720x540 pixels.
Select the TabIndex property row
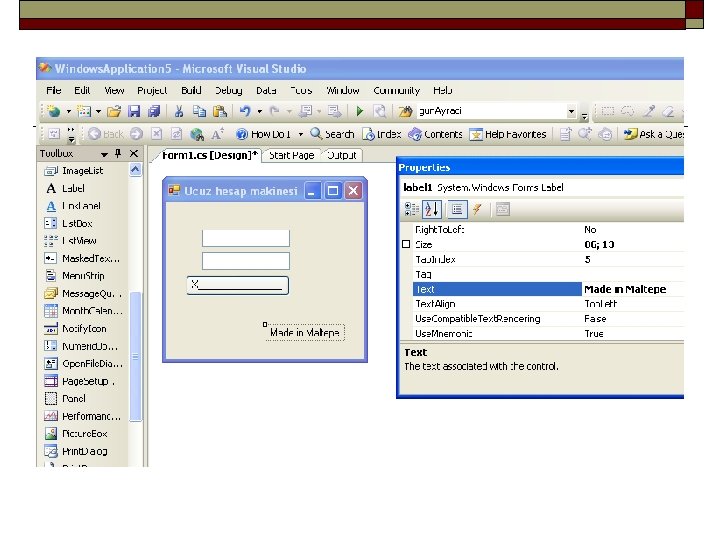click(548, 259)
